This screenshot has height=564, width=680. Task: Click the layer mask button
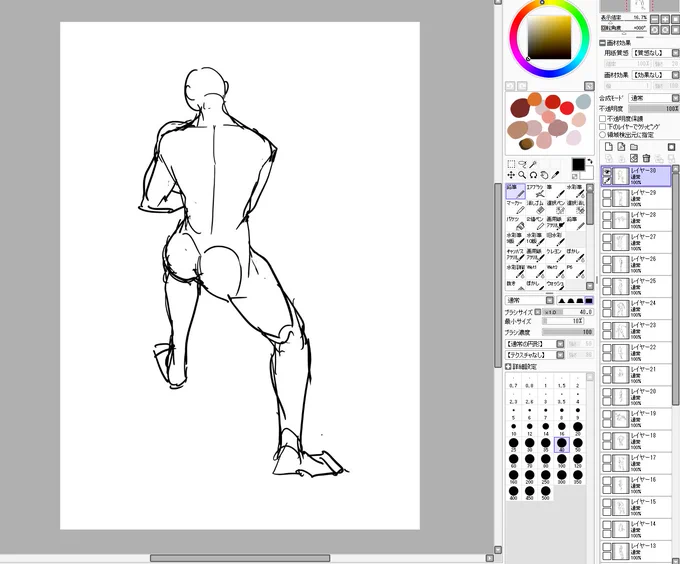point(672,147)
